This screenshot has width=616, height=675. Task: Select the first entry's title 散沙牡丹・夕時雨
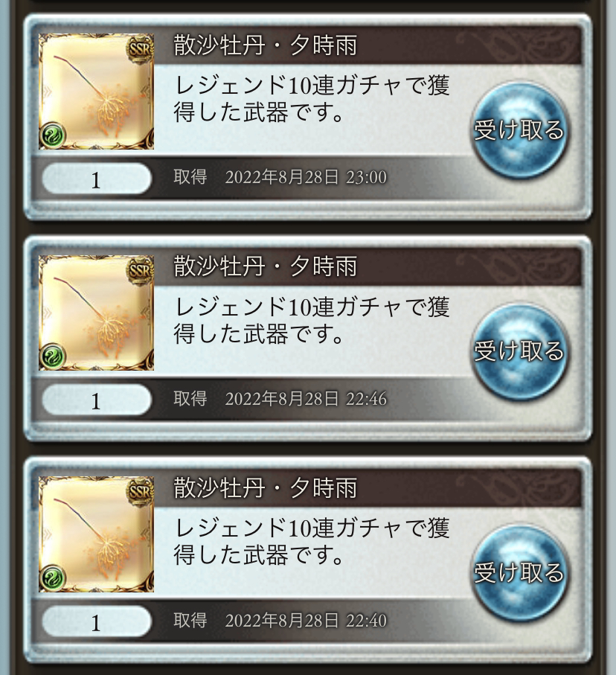click(265, 45)
